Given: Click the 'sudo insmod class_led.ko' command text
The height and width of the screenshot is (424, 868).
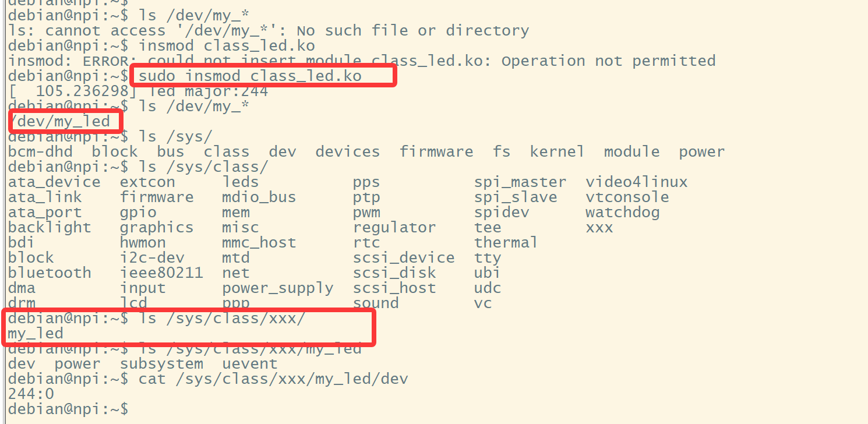Looking at the screenshot, I should [250, 76].
